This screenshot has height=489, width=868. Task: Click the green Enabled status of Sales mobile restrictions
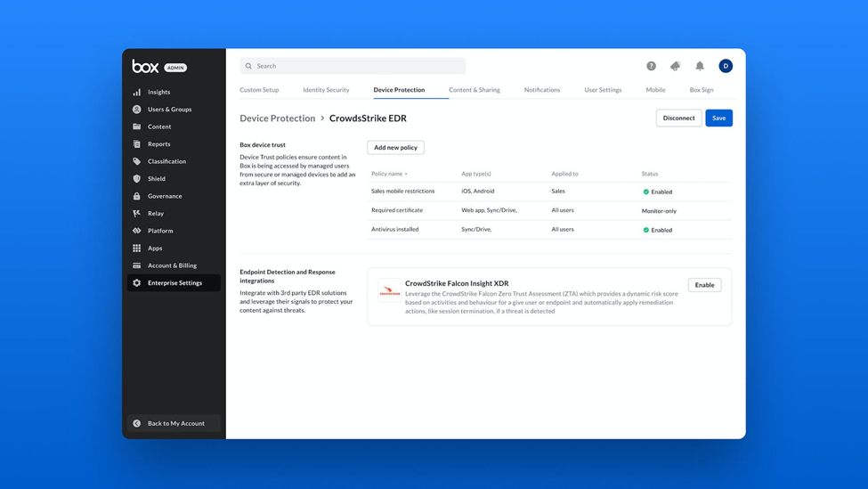point(658,192)
